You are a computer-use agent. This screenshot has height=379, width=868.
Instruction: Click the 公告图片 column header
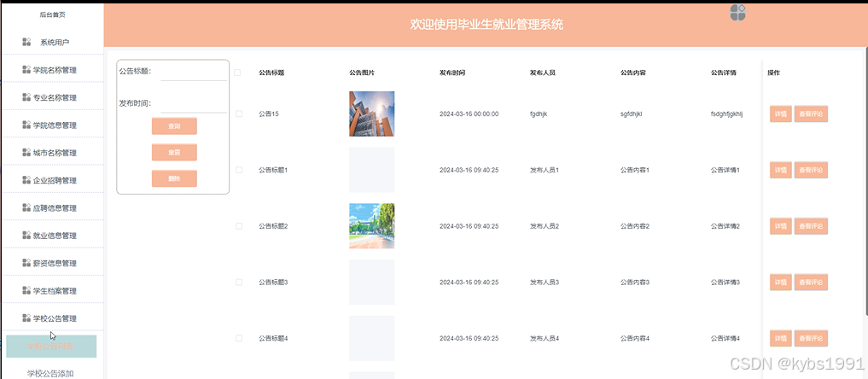[362, 73]
